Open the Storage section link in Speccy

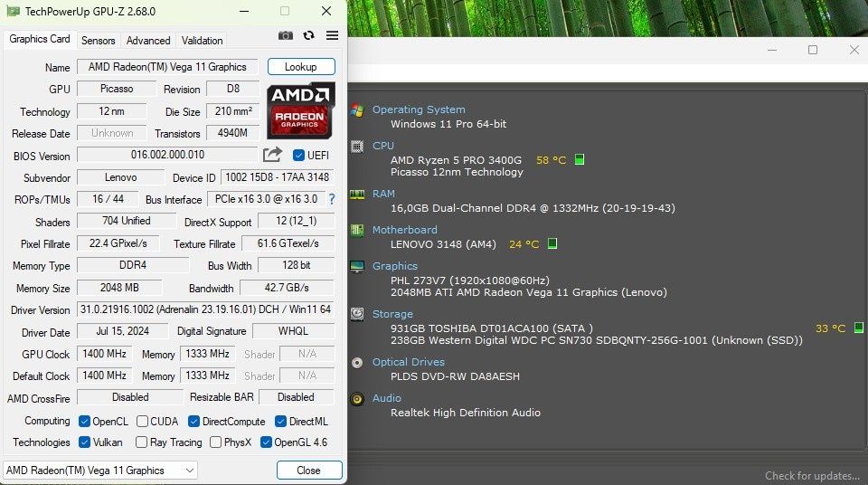click(x=392, y=314)
